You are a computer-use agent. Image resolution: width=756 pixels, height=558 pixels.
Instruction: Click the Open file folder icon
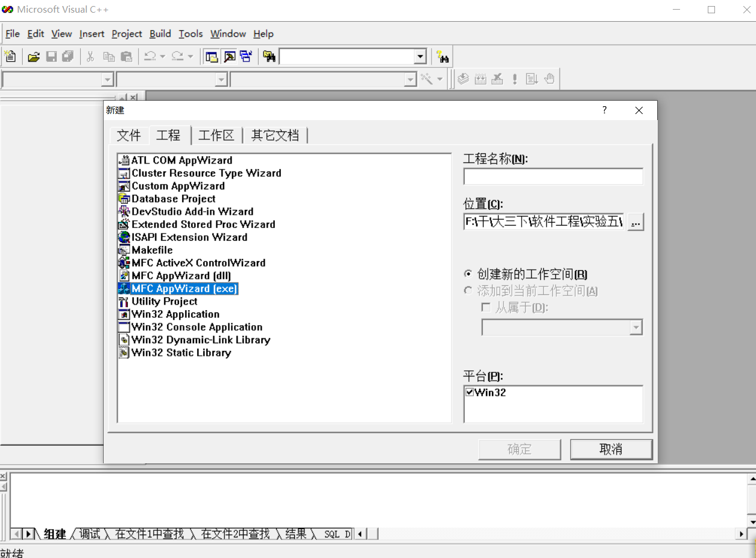click(x=34, y=57)
